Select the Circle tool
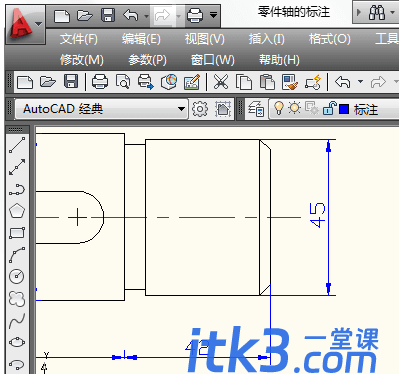 tap(17, 276)
